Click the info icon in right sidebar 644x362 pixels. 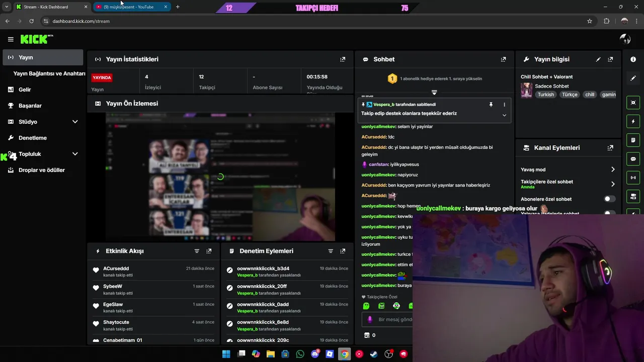point(633,59)
